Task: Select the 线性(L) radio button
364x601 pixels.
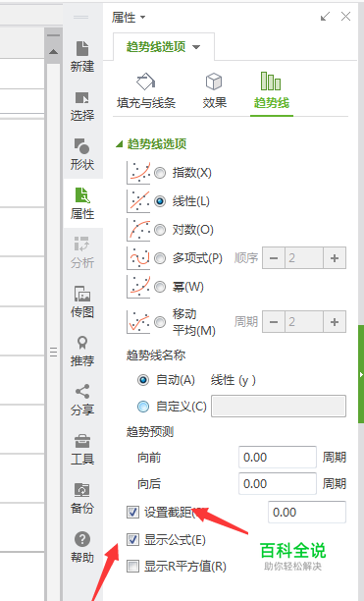Action: pyautogui.click(x=160, y=201)
